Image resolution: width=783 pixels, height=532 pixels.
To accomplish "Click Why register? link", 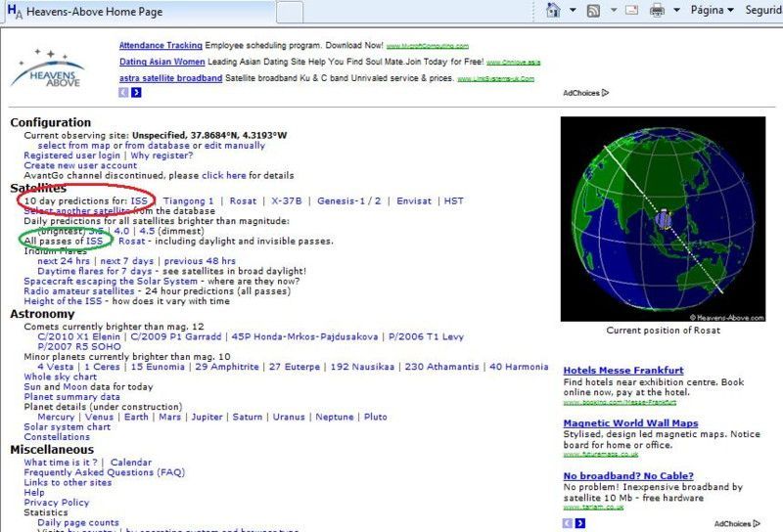I will pyautogui.click(x=161, y=155).
